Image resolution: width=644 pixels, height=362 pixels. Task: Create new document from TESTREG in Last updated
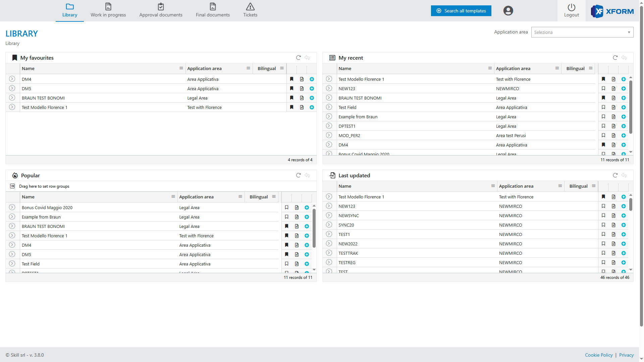click(x=624, y=262)
